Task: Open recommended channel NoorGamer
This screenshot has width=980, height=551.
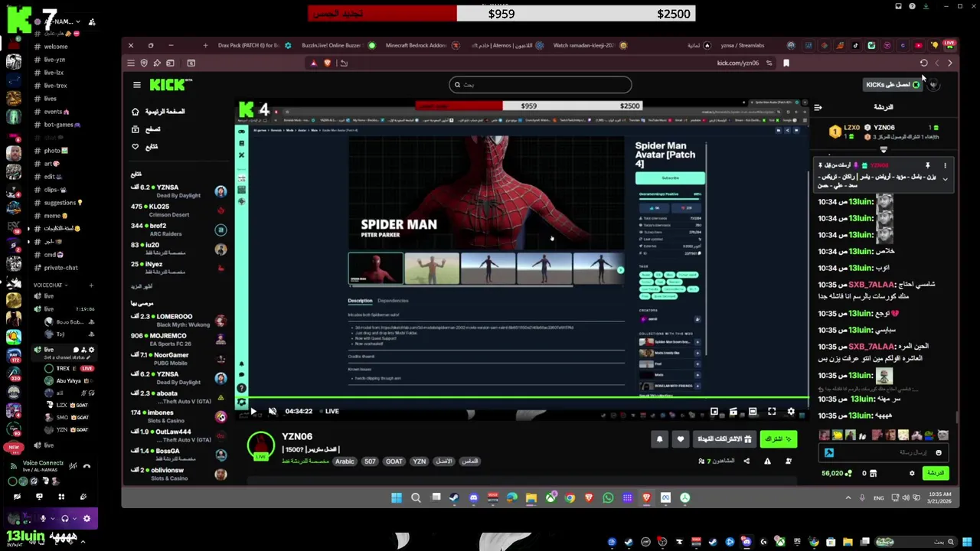Action: coord(179,359)
